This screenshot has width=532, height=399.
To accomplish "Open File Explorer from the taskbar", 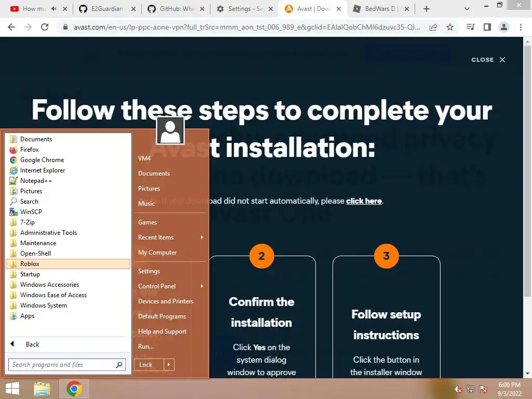I will tap(42, 389).
